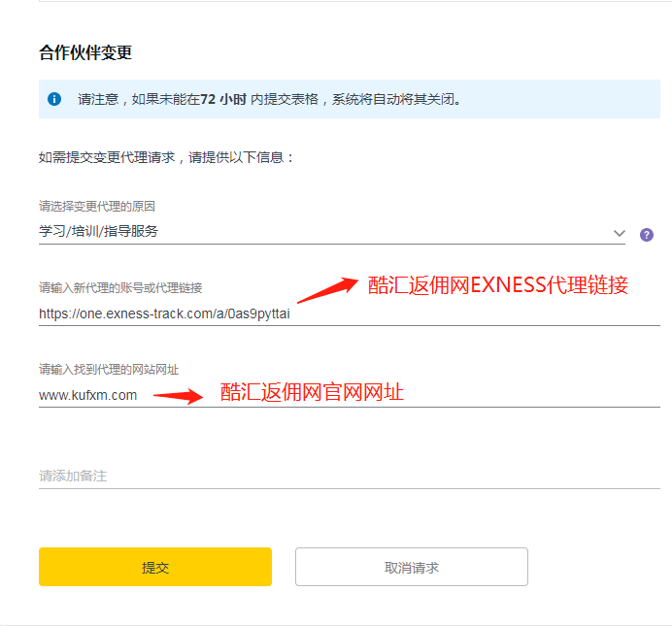Click the red text 酷汇返佣网EXNESS代理链接

(498, 285)
